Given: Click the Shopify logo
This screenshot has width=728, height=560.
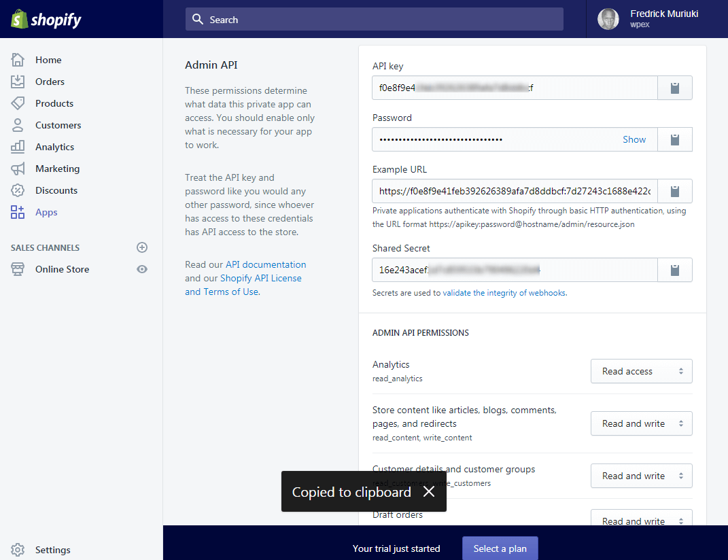Looking at the screenshot, I should 46,20.
